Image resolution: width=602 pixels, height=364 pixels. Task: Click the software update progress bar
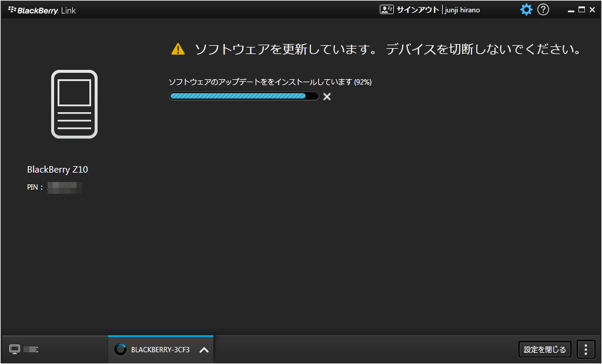click(244, 96)
